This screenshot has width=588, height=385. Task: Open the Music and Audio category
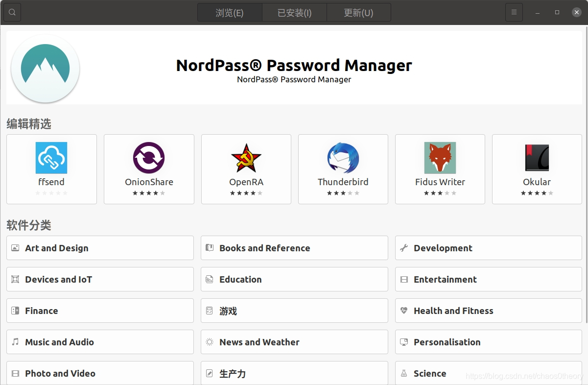tap(100, 342)
